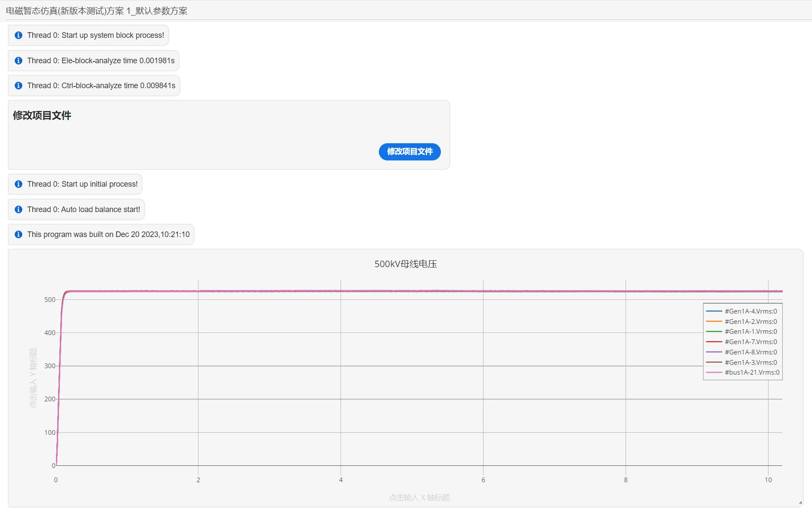Toggle #Gen1A-1.Vrms:0 trace in legend
The width and height of the screenshot is (812, 511).
(742, 332)
